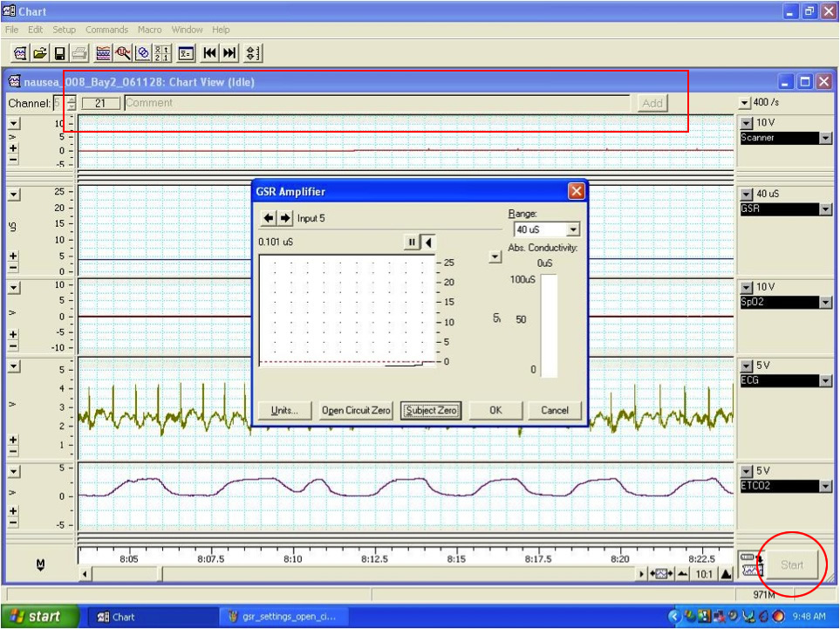Open ECG channel left axis dropdown arrow

14,366
